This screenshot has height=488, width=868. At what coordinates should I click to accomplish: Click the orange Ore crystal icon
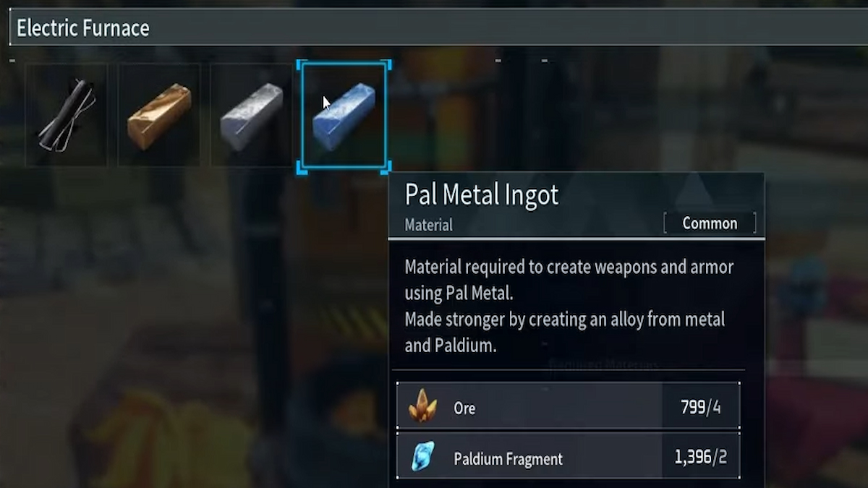click(422, 406)
